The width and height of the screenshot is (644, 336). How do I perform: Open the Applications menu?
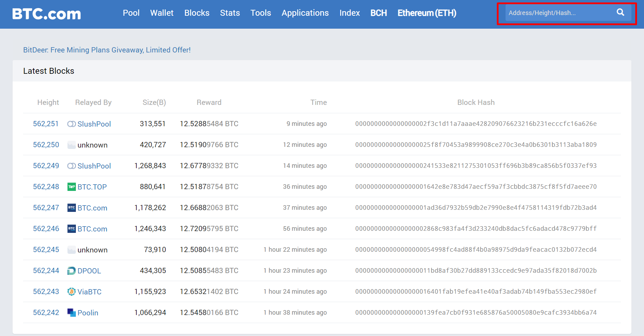coord(305,13)
